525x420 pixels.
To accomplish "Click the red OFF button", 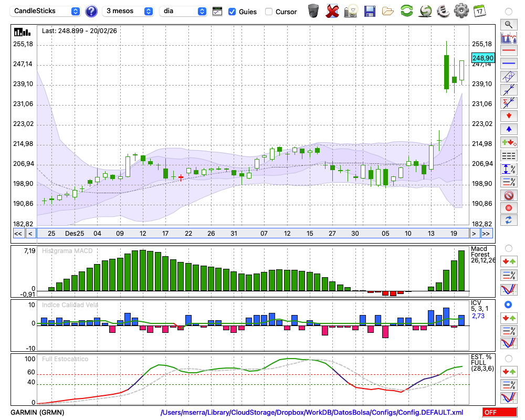I will click(x=500, y=413).
